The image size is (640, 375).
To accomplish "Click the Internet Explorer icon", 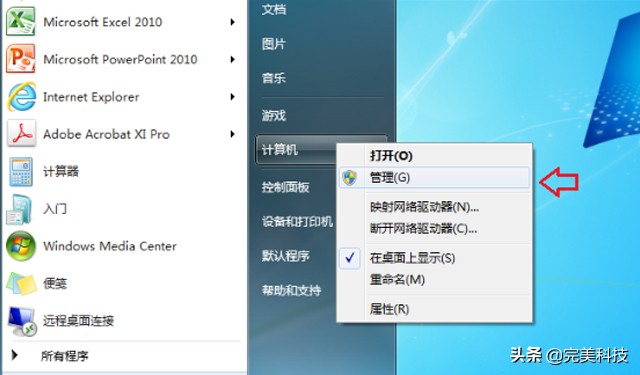I will click(21, 97).
